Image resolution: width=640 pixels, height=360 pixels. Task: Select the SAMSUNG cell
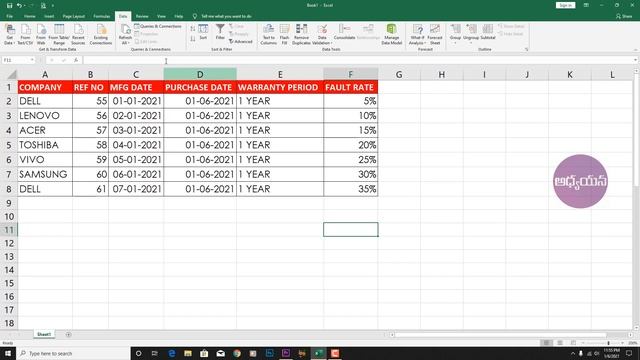(x=45, y=175)
